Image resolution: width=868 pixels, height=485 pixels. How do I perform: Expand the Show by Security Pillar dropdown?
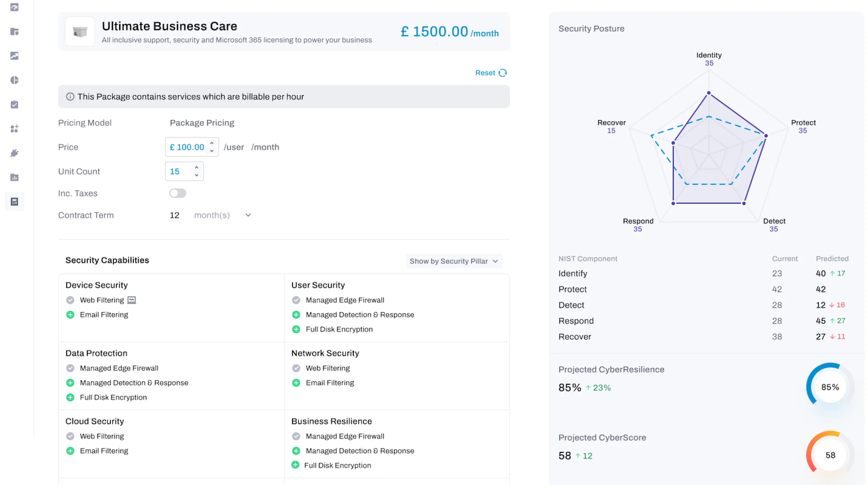click(x=454, y=261)
